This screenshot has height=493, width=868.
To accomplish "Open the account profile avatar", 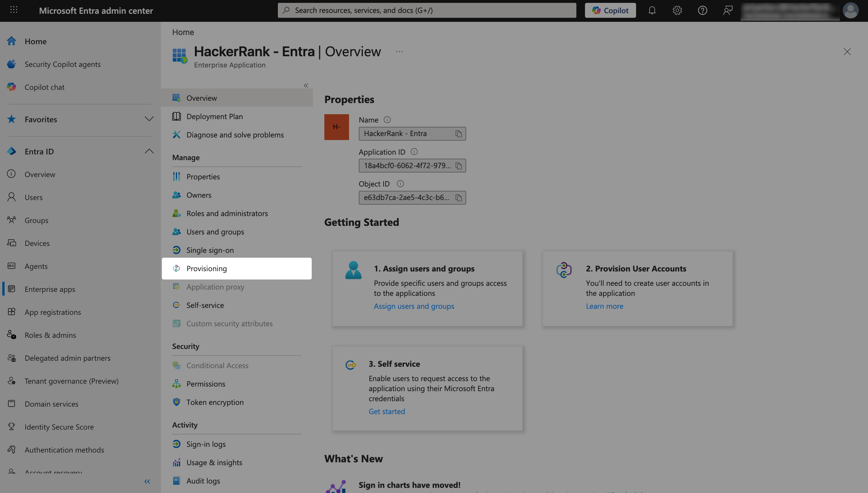I will (x=850, y=11).
